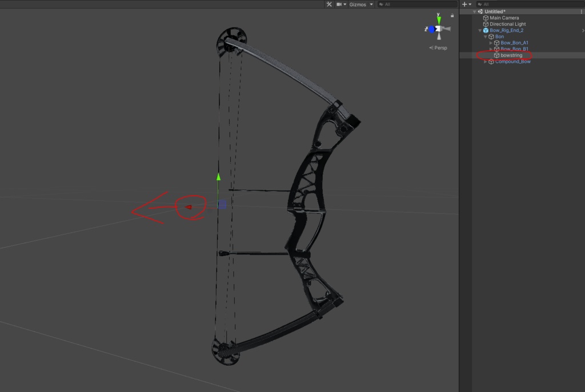The height and width of the screenshot is (392, 585).
Task: Click the blue Z axis of scene gizmo
Action: click(431, 29)
